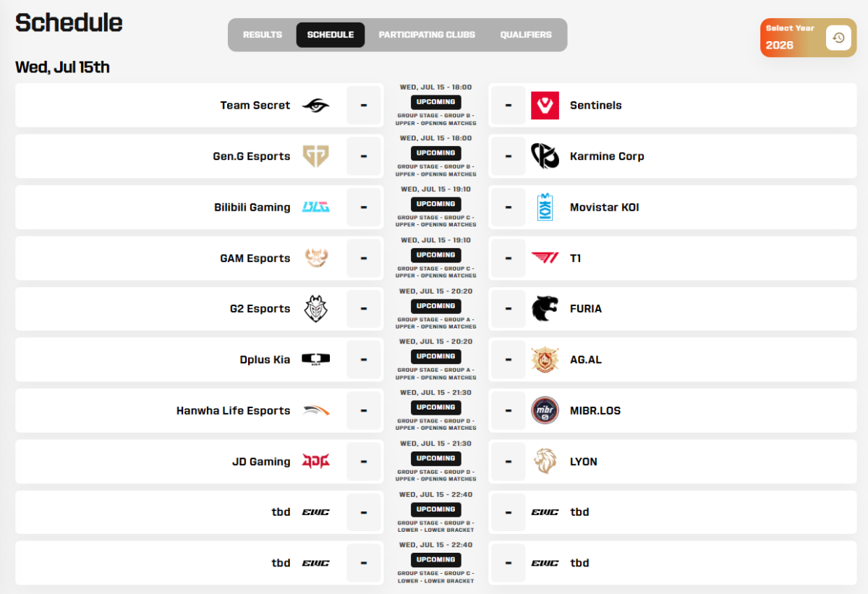Select the MIBR.LOS circular logo

click(x=545, y=410)
